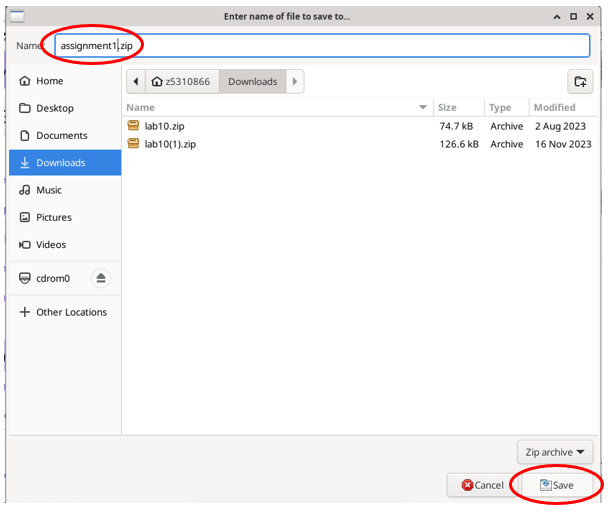
Task: Open Videos folder from sidebar
Action: point(65,244)
